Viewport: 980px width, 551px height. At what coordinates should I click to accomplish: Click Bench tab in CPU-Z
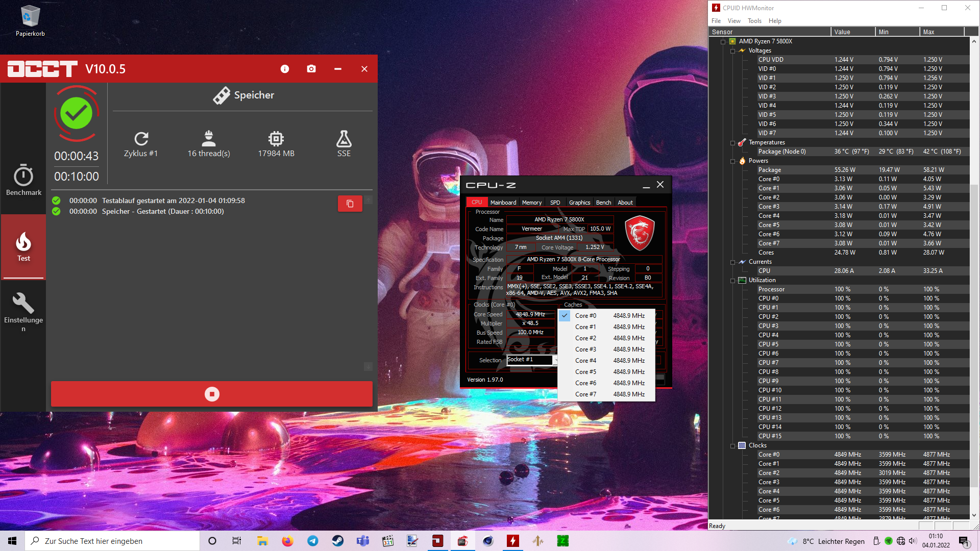coord(603,203)
